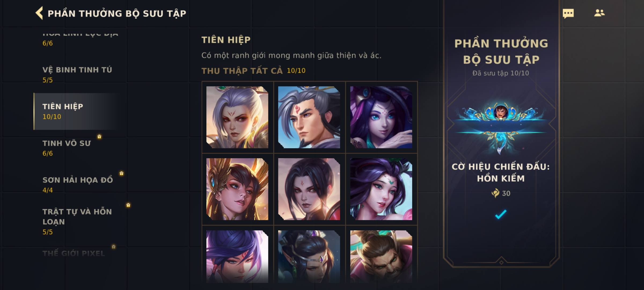Open the chat message icon
Viewport: 644px width, 290px height.
click(x=568, y=13)
